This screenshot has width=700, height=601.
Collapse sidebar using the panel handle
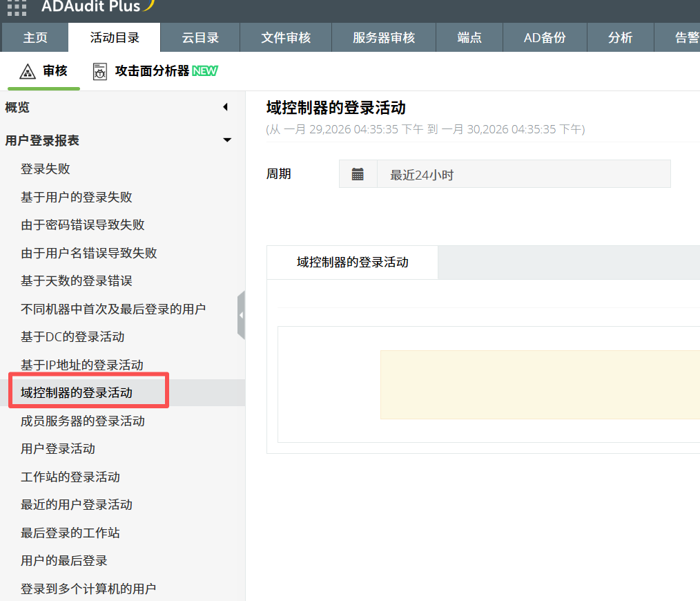(241, 315)
